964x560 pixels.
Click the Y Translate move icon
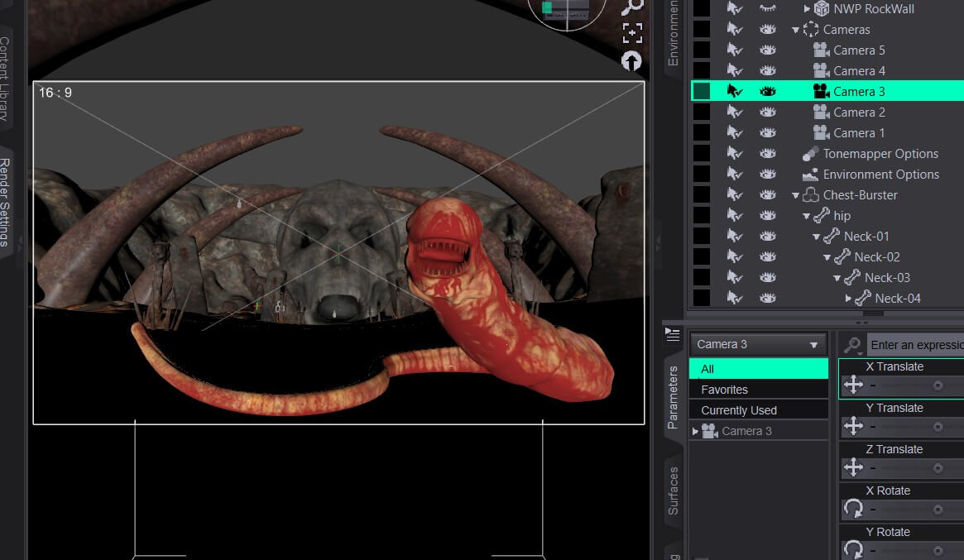tap(853, 426)
